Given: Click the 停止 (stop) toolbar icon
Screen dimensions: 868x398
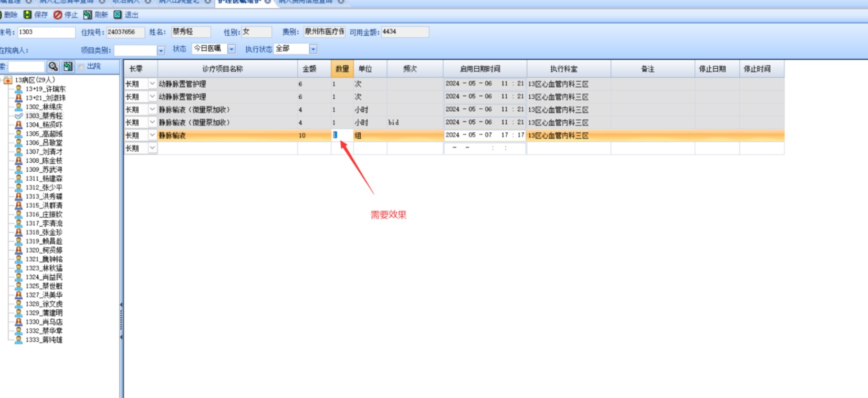Looking at the screenshot, I should tap(58, 15).
